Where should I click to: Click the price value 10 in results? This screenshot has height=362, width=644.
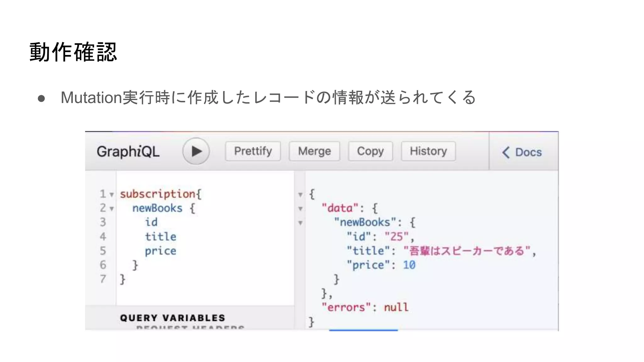click(409, 265)
